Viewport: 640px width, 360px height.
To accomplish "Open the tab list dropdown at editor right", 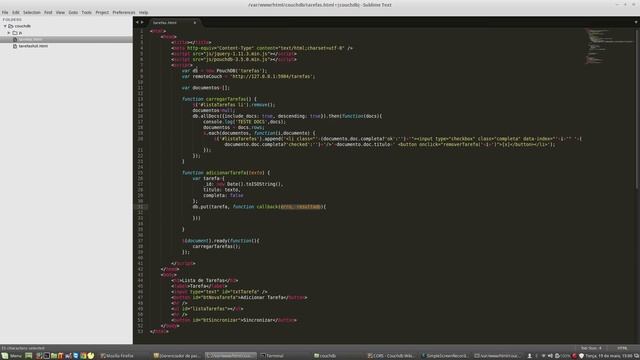I will [x=636, y=22].
